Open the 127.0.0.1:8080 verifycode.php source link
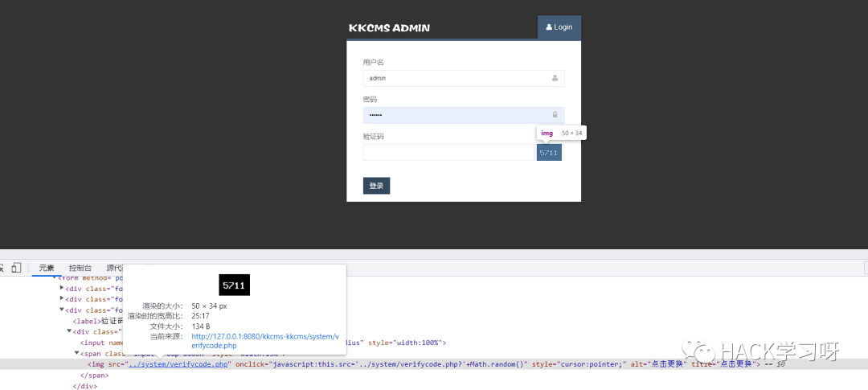Image resolution: width=868 pixels, height=390 pixels. click(264, 341)
